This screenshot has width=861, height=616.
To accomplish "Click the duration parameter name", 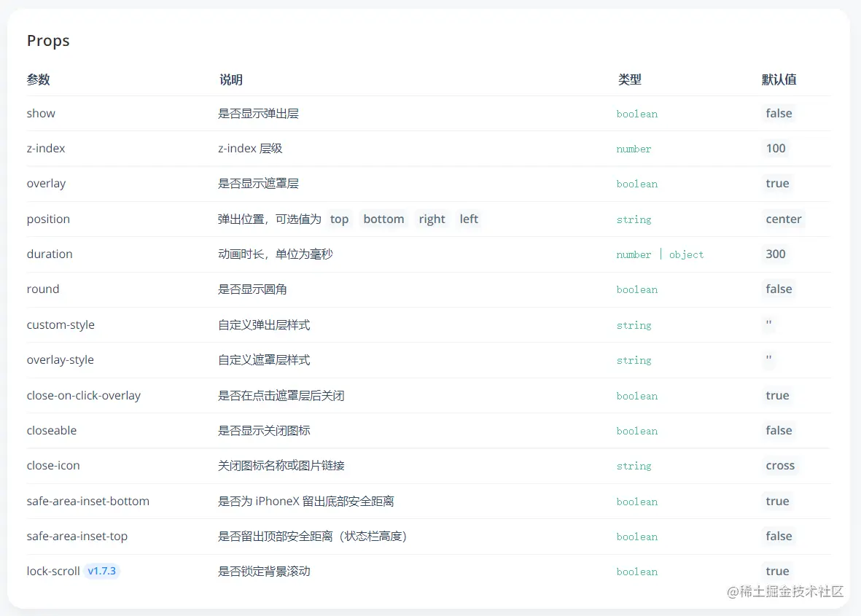I will point(50,254).
